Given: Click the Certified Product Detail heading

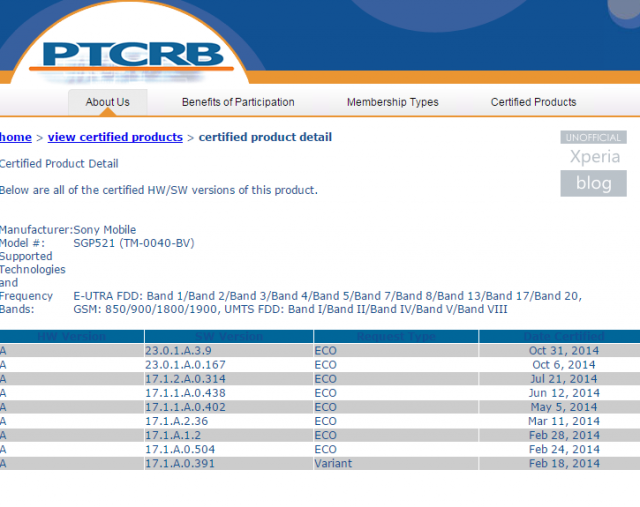Looking at the screenshot, I should [59, 164].
